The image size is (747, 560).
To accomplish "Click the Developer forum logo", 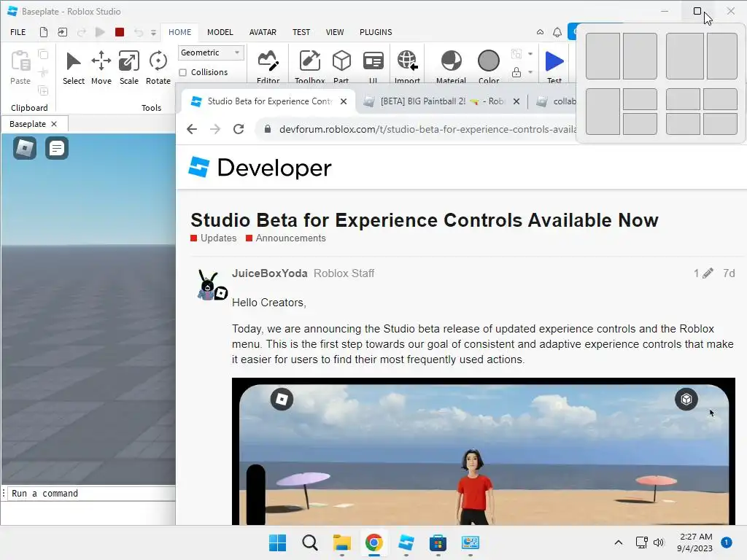I will click(x=260, y=168).
